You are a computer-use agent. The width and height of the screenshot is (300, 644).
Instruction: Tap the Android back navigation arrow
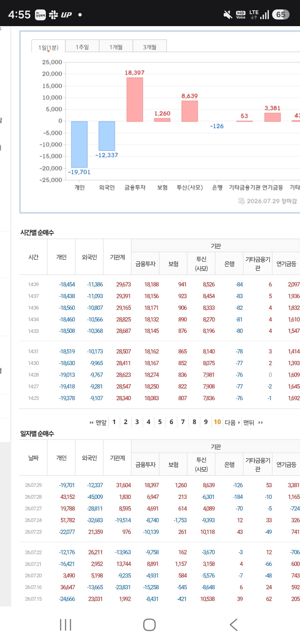pos(234,625)
